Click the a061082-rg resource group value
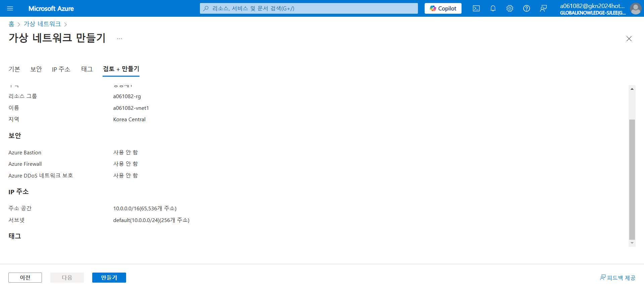 pyautogui.click(x=127, y=96)
